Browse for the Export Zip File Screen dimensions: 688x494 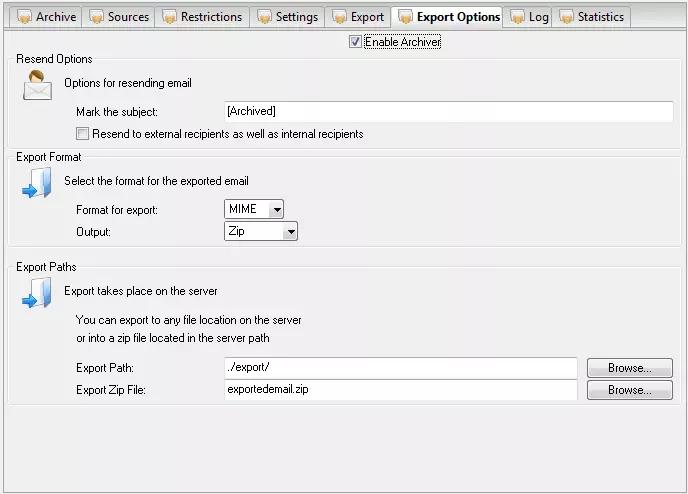coord(629,390)
